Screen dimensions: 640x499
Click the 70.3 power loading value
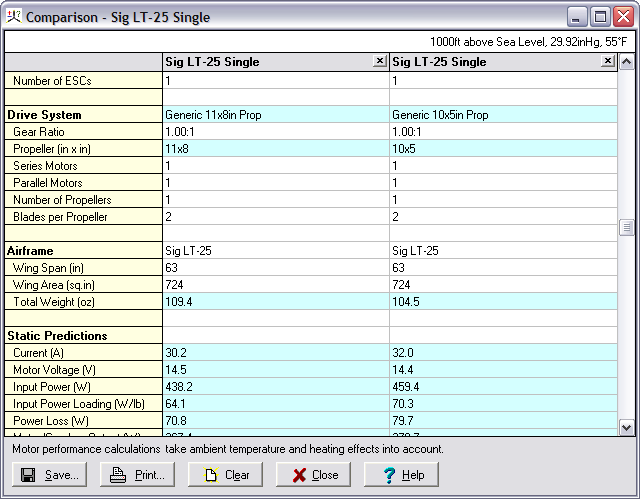click(x=403, y=404)
